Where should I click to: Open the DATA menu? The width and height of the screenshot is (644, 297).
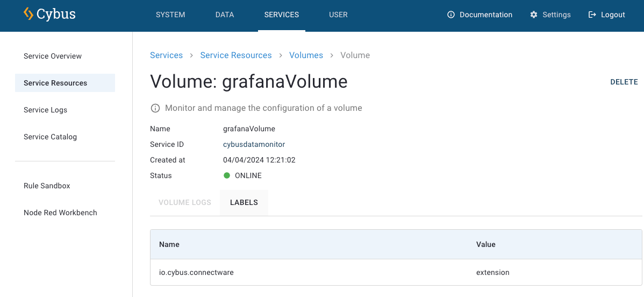pyautogui.click(x=225, y=15)
